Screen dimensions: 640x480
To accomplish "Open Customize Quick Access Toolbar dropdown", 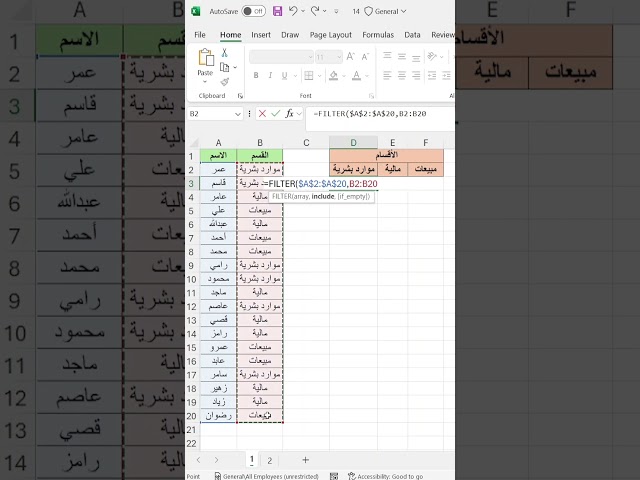I will (x=336, y=11).
